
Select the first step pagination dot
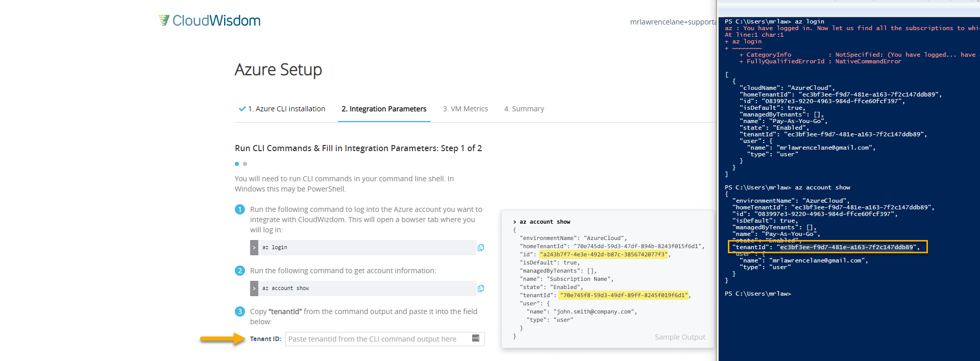coord(237,164)
